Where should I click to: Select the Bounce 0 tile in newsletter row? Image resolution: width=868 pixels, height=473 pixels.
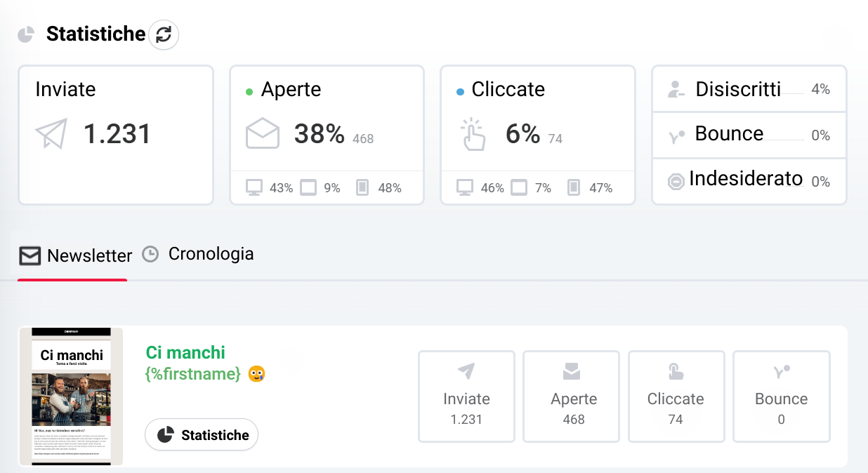pyautogui.click(x=781, y=397)
